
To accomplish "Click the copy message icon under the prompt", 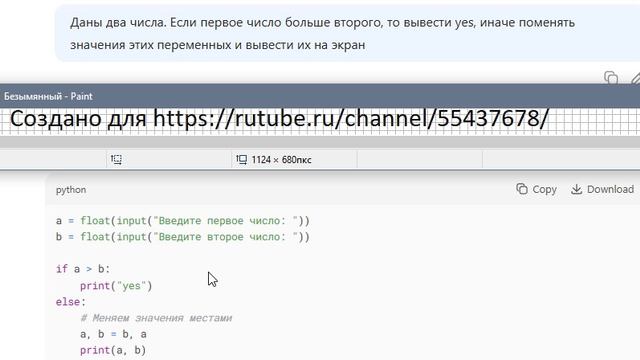I will (611, 77).
